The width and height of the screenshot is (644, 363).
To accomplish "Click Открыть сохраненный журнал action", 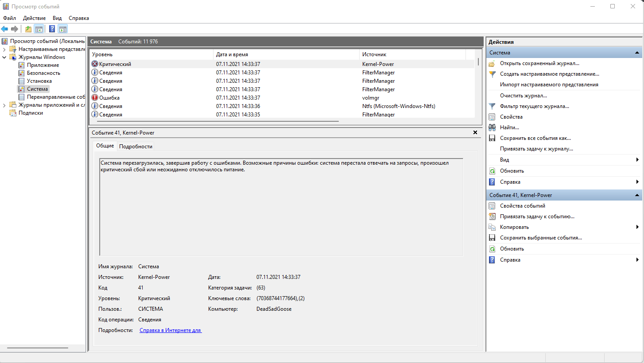I will (x=539, y=63).
